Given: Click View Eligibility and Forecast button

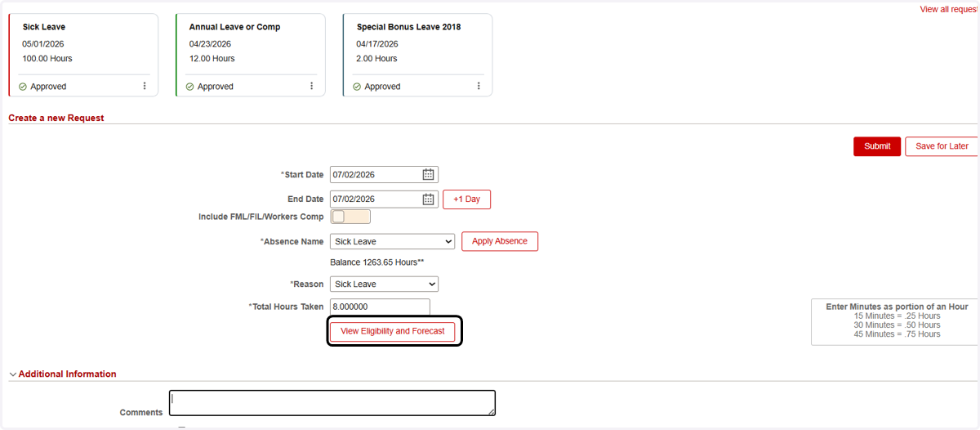Looking at the screenshot, I should click(392, 331).
